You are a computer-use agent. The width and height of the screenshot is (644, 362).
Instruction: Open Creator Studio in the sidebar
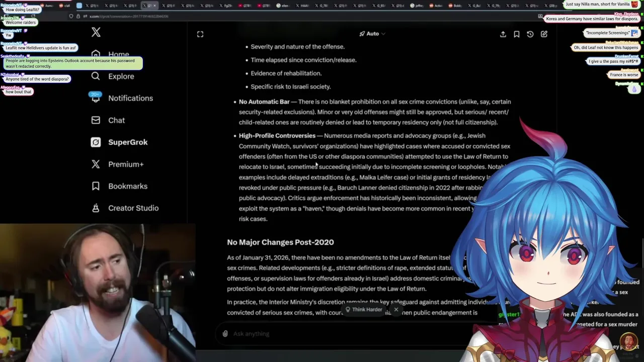point(133,208)
